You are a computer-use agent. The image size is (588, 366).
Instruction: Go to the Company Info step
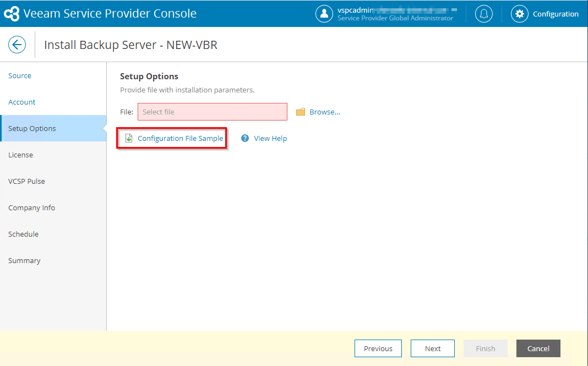(53, 207)
